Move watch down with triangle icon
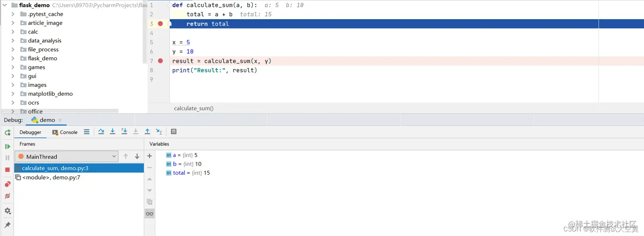Viewport: 644px width, 236px height. pyautogui.click(x=149, y=191)
